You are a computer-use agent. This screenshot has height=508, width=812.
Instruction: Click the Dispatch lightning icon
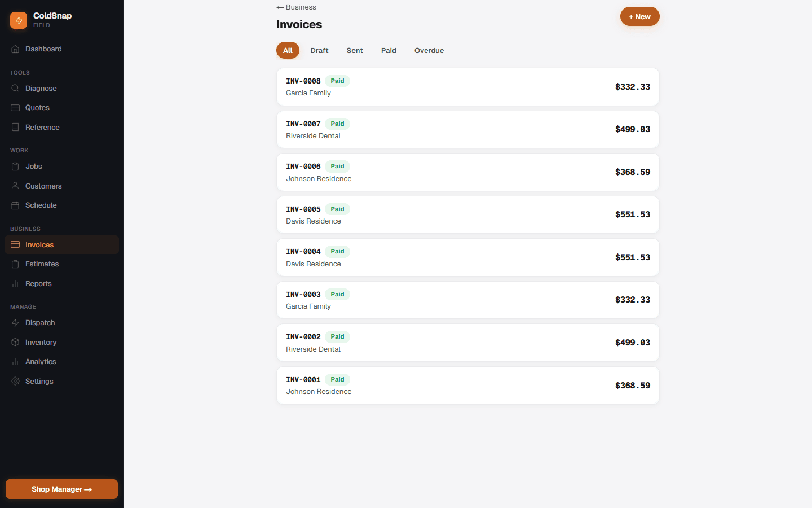coord(15,323)
